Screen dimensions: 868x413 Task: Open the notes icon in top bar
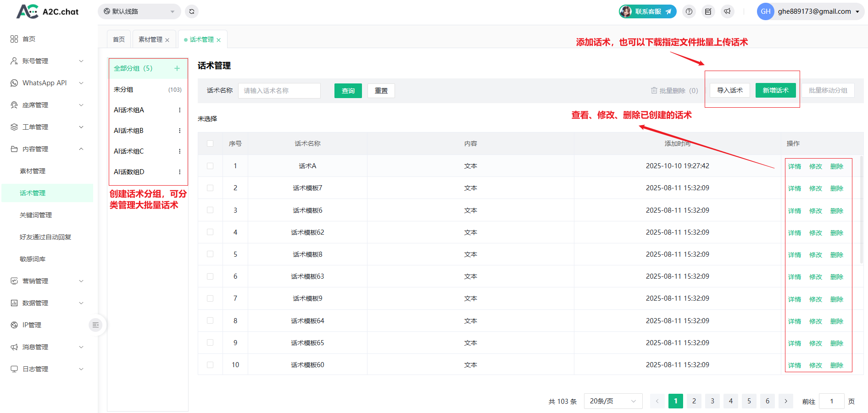(708, 11)
